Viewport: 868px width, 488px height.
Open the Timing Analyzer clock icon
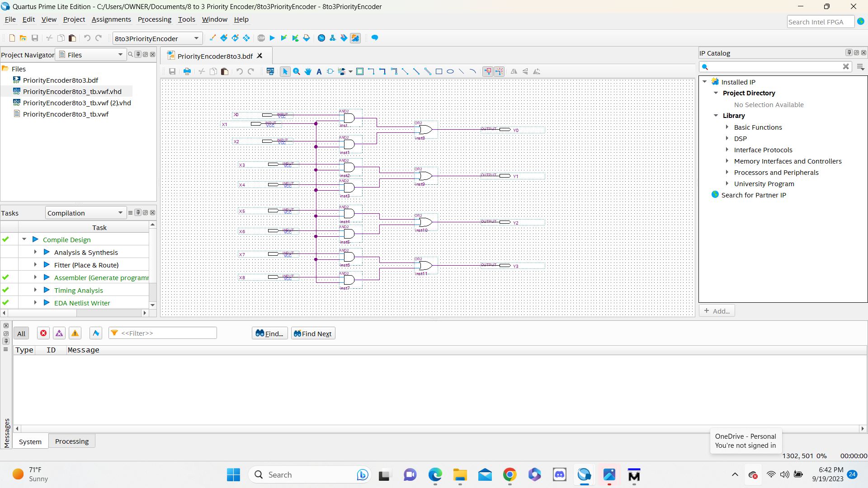[321, 38]
